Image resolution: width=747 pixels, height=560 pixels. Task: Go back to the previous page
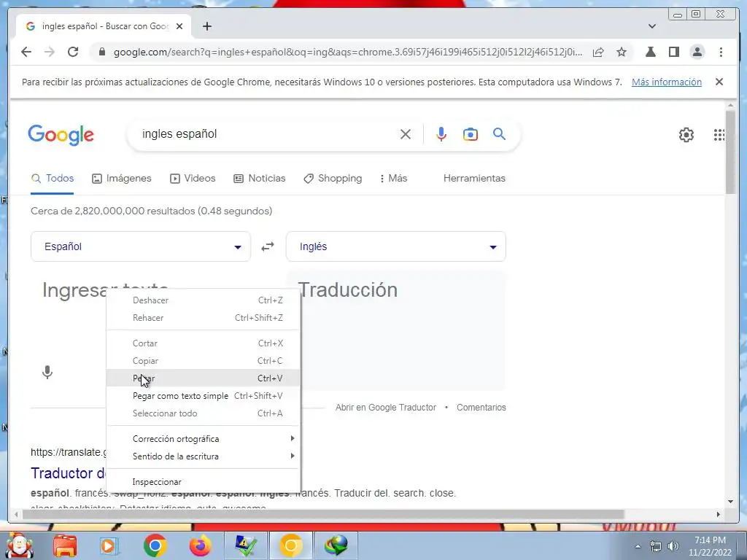coord(26,52)
